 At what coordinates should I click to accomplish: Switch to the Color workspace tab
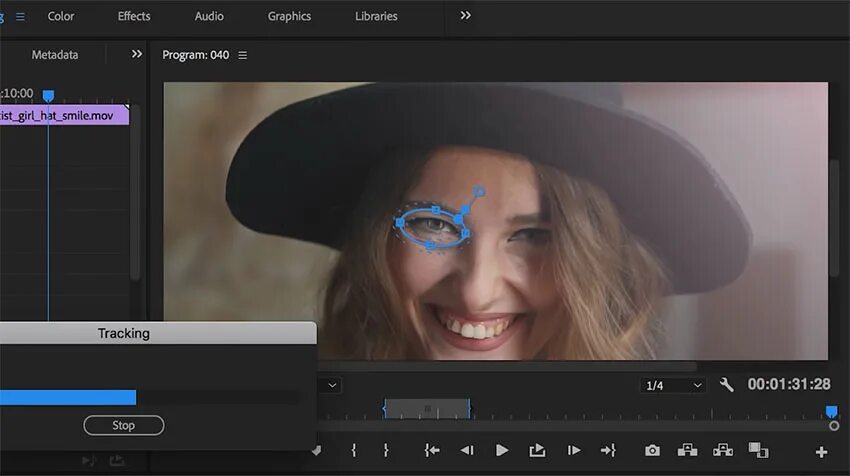point(61,16)
